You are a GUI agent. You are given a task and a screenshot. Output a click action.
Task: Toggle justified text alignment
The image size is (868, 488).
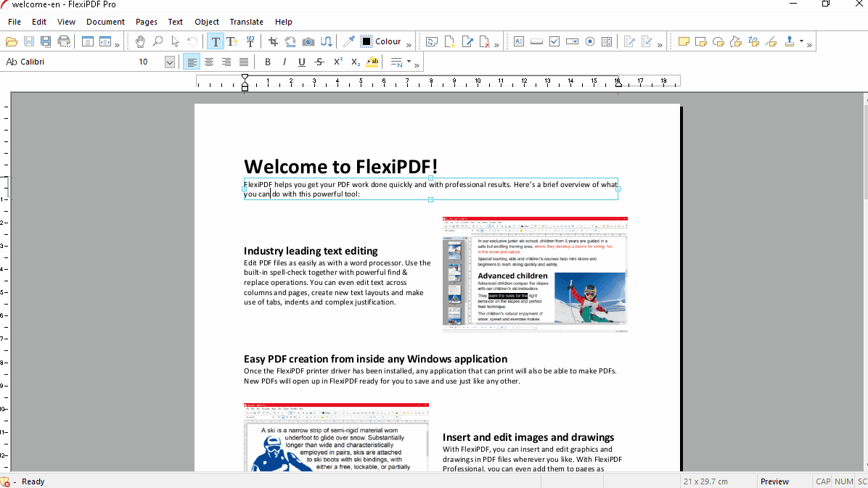[244, 62]
